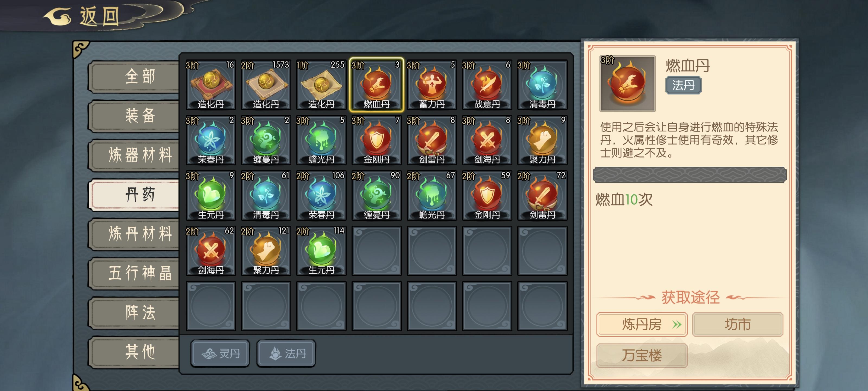Screen dimensions: 868x391
Task: Go to 坊市 to obtain pill
Action: click(738, 324)
